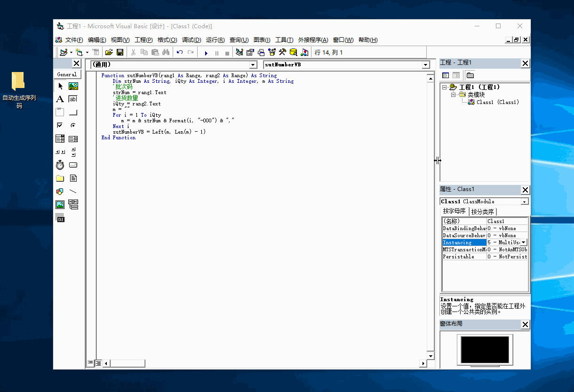574x392 pixels.
Task: Click the Copy toolbar icon
Action: tap(144, 52)
